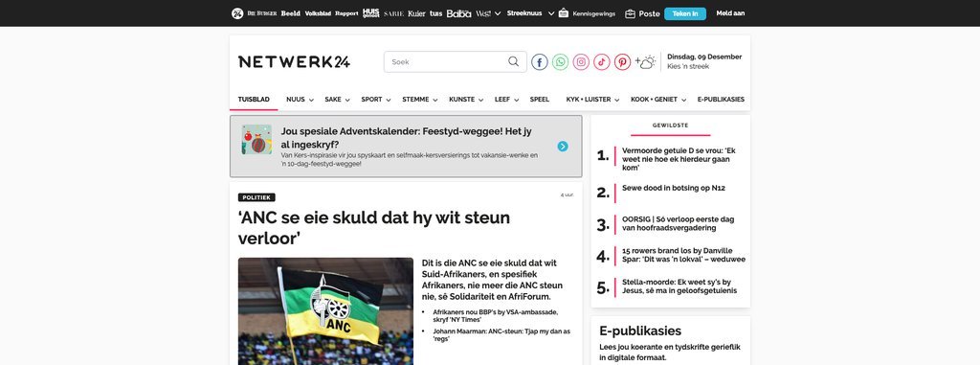The height and width of the screenshot is (365, 980).
Task: Open the SARIE publication logo
Action: pos(393,13)
